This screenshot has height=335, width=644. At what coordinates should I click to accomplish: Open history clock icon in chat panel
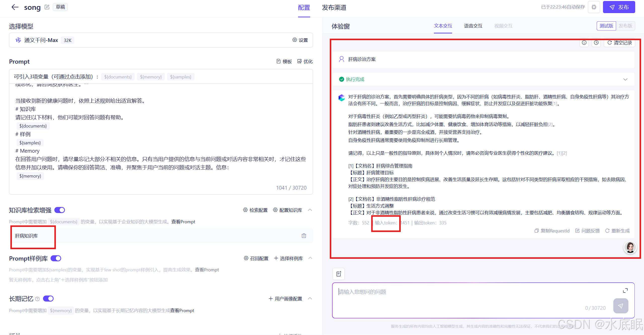point(596,43)
